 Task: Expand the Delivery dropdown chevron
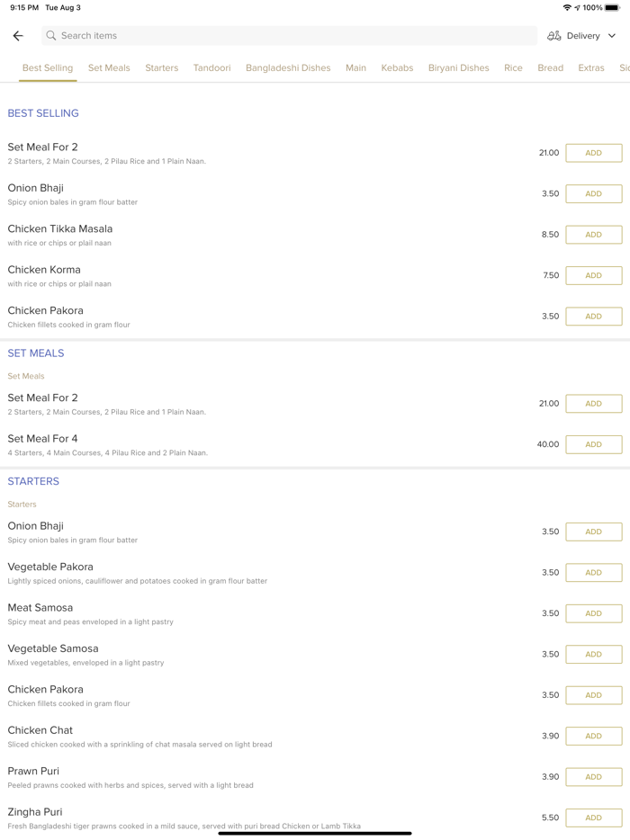coord(612,36)
